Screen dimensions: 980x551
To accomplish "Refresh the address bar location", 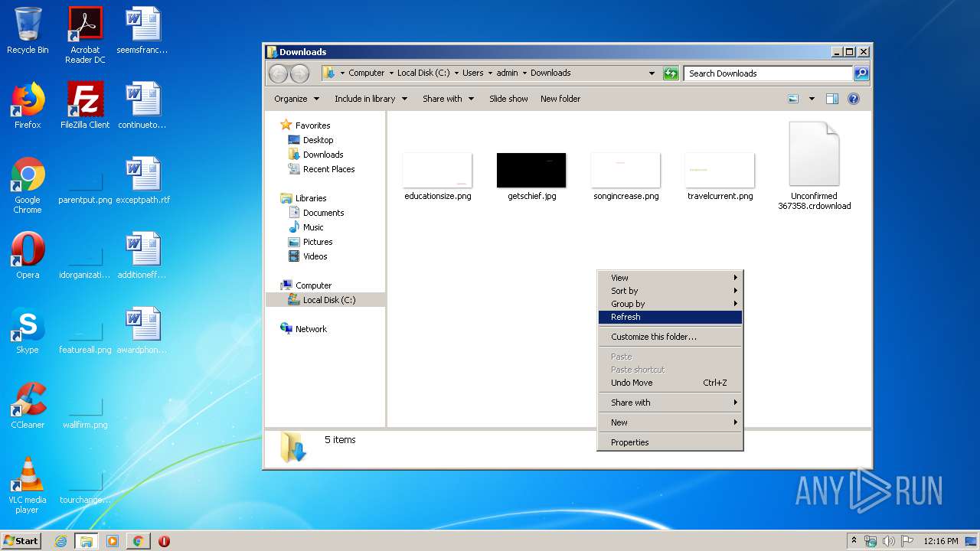I will pyautogui.click(x=671, y=73).
